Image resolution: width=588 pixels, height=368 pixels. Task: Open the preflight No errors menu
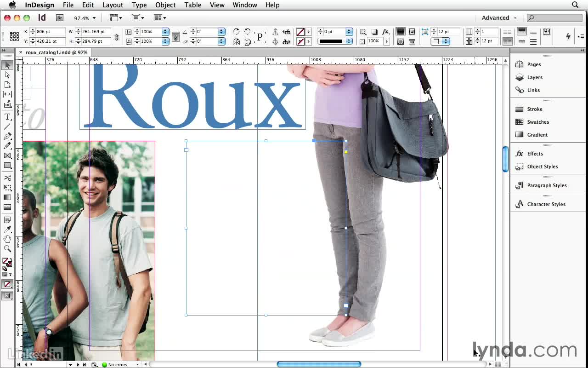pos(137,365)
